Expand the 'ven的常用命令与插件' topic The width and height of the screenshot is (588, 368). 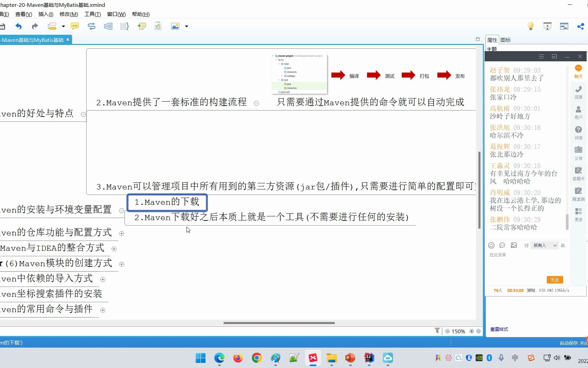103,310
